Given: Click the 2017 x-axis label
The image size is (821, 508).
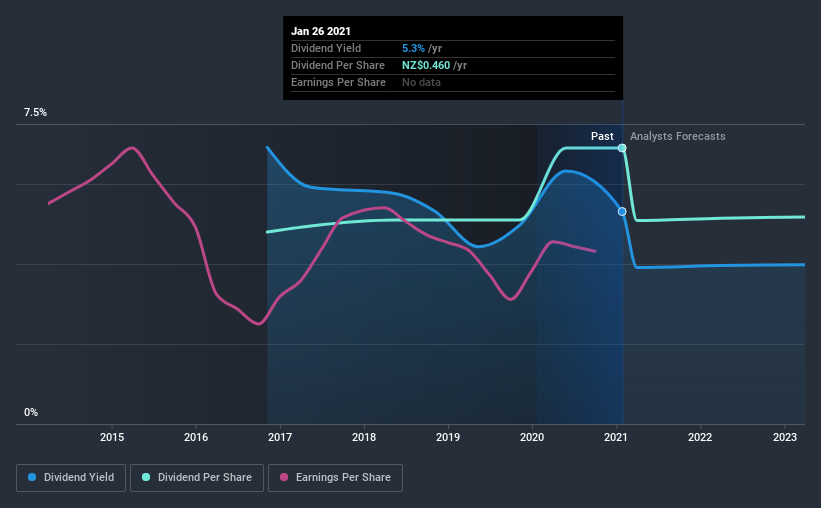Looking at the screenshot, I should [280, 437].
